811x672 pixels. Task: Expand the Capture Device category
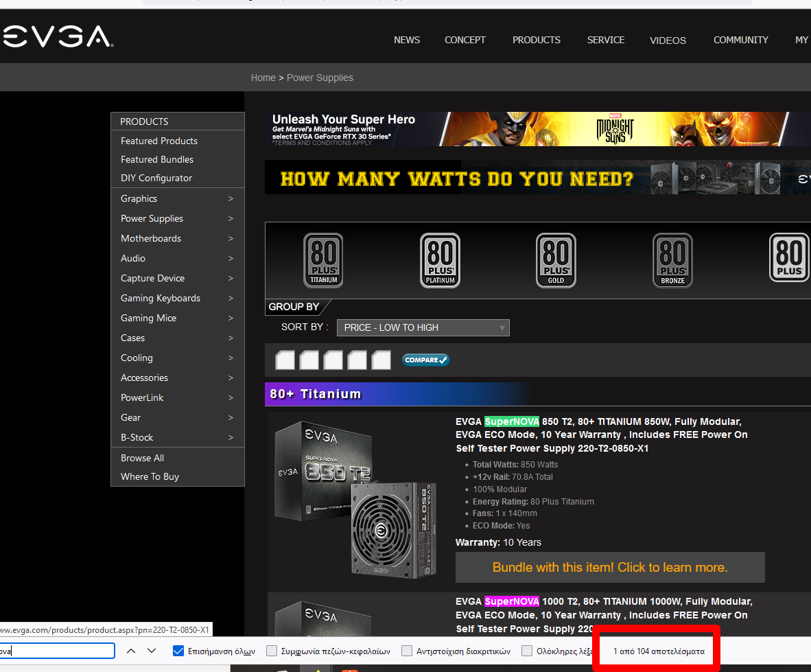pos(178,278)
